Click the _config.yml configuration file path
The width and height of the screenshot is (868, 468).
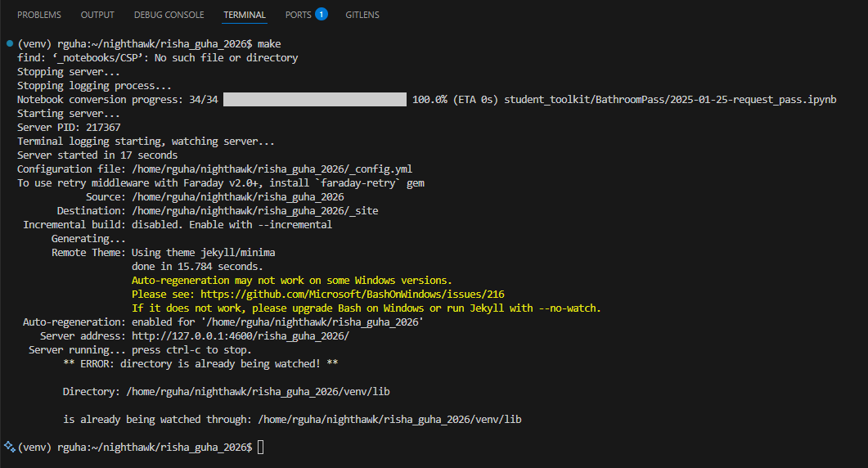pyautogui.click(x=277, y=169)
